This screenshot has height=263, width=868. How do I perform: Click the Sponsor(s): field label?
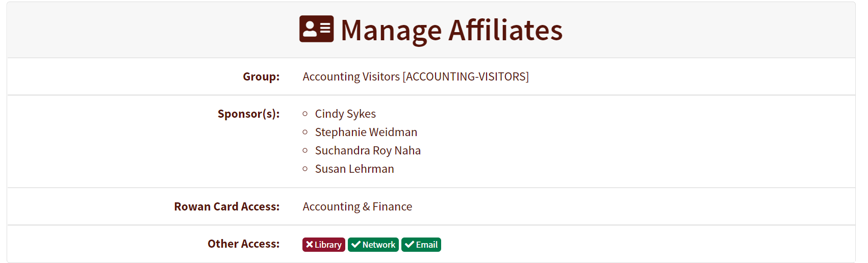tap(248, 114)
